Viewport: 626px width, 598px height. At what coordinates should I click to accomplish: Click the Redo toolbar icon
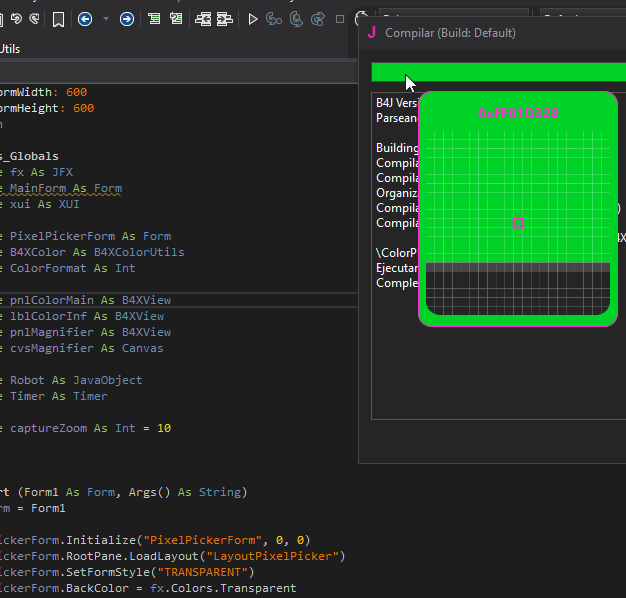[35, 19]
